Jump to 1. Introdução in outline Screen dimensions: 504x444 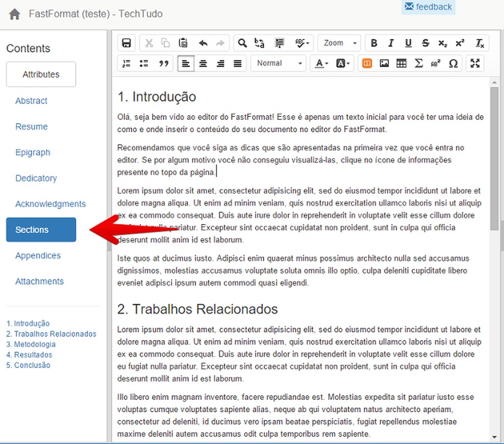click(28, 324)
